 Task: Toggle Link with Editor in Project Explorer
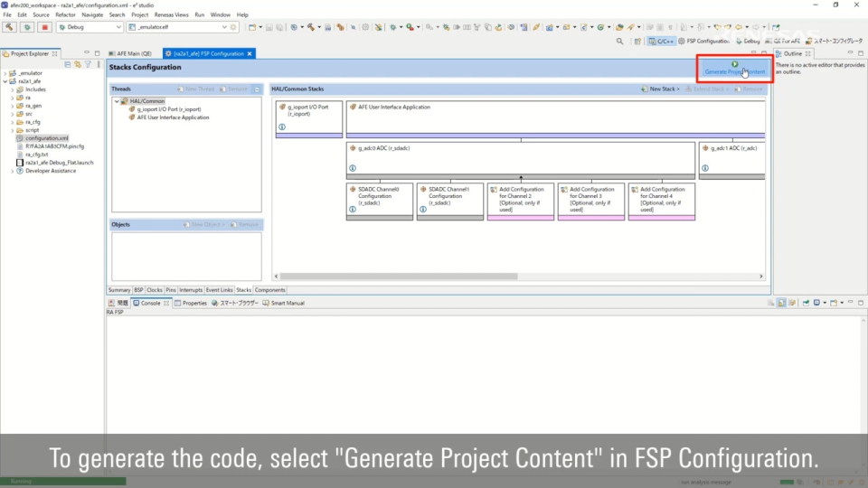coord(78,64)
